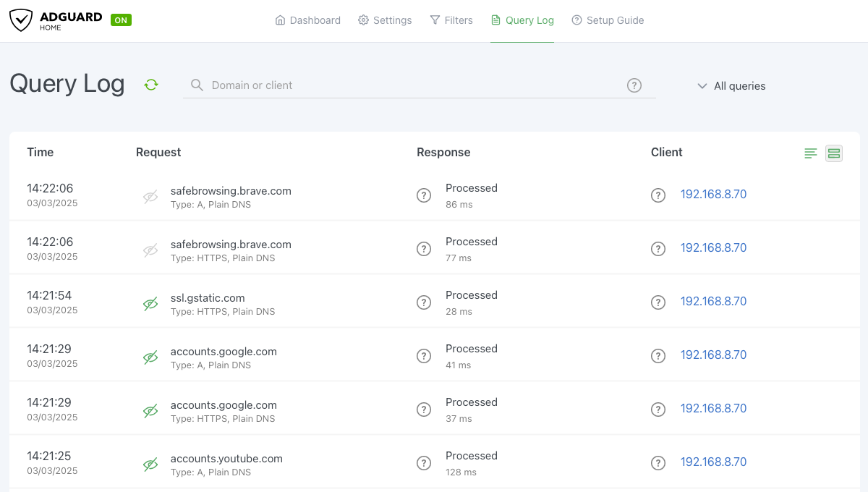Click the search help question mark icon
The image size is (868, 492).
pyautogui.click(x=634, y=85)
